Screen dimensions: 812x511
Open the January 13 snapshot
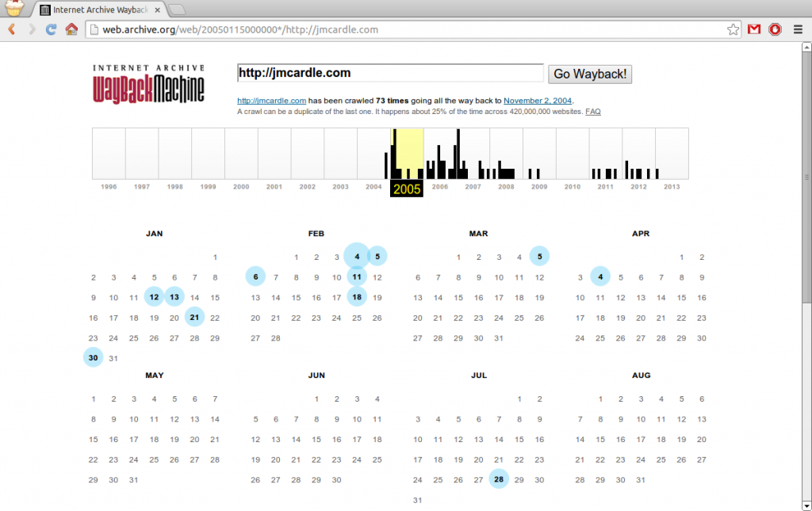(x=174, y=297)
